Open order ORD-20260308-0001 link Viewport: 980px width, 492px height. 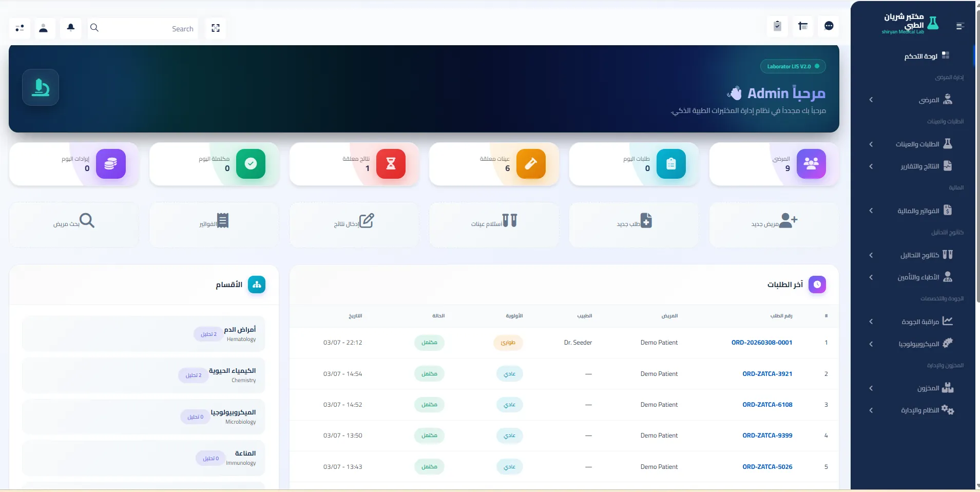coord(761,343)
